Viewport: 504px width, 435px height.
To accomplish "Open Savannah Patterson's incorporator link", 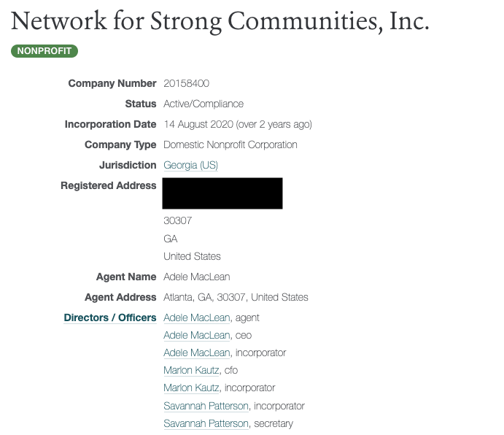I will point(206,406).
